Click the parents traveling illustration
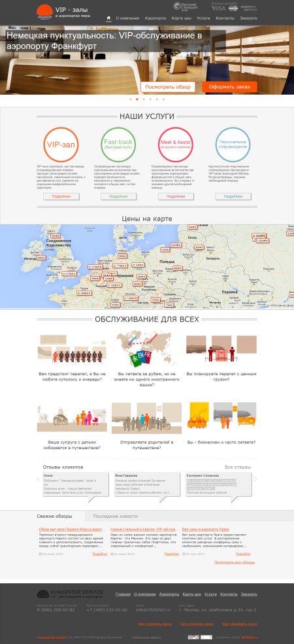Image resolution: width=294 pixels, height=644 pixels. (146, 417)
